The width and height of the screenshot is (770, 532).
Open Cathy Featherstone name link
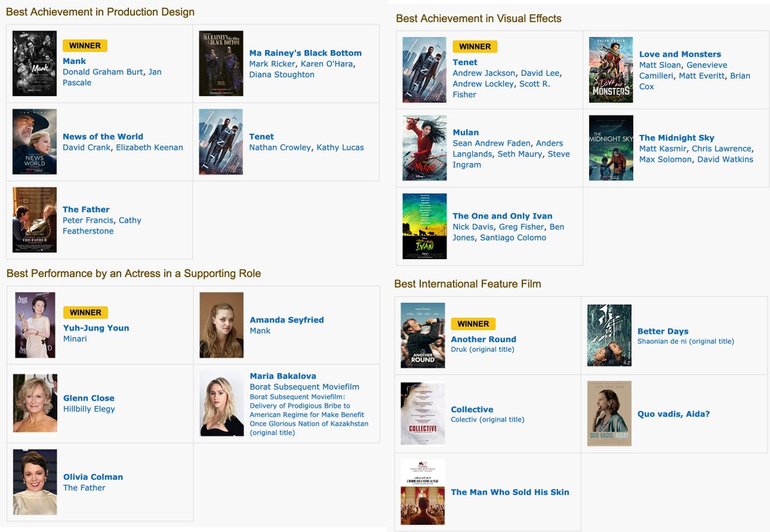pos(101,225)
